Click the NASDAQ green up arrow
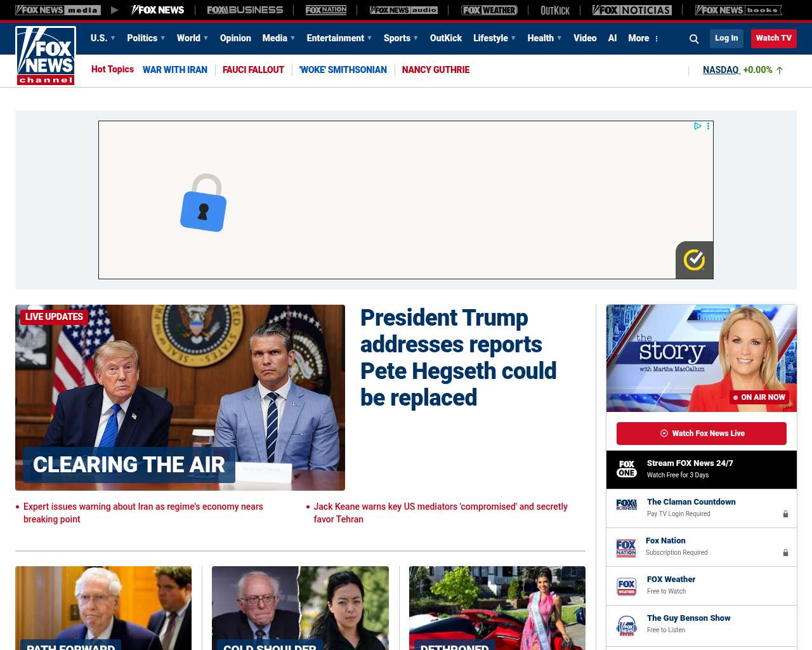 click(780, 70)
